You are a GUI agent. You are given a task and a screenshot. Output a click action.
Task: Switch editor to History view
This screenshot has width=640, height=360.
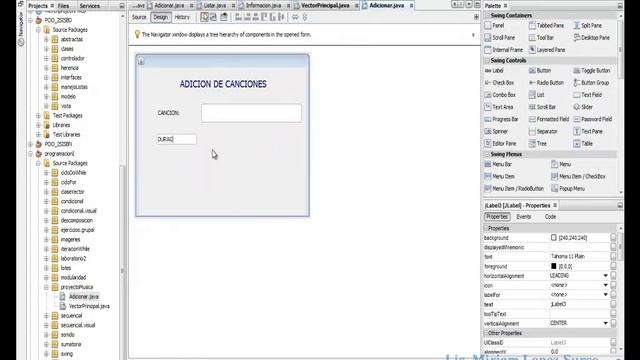(182, 17)
